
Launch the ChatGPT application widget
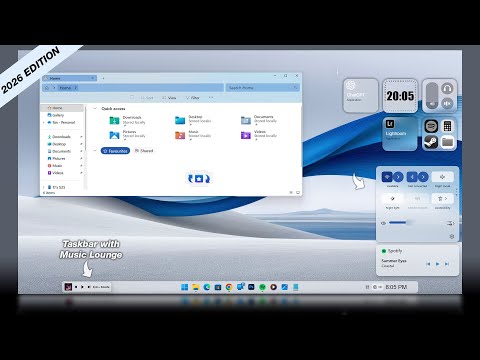pos(361,96)
